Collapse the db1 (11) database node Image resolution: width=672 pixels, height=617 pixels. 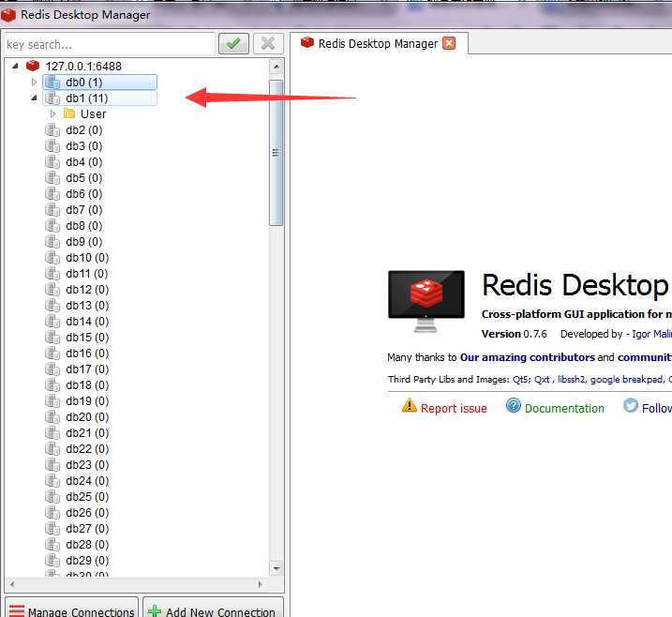[34, 98]
